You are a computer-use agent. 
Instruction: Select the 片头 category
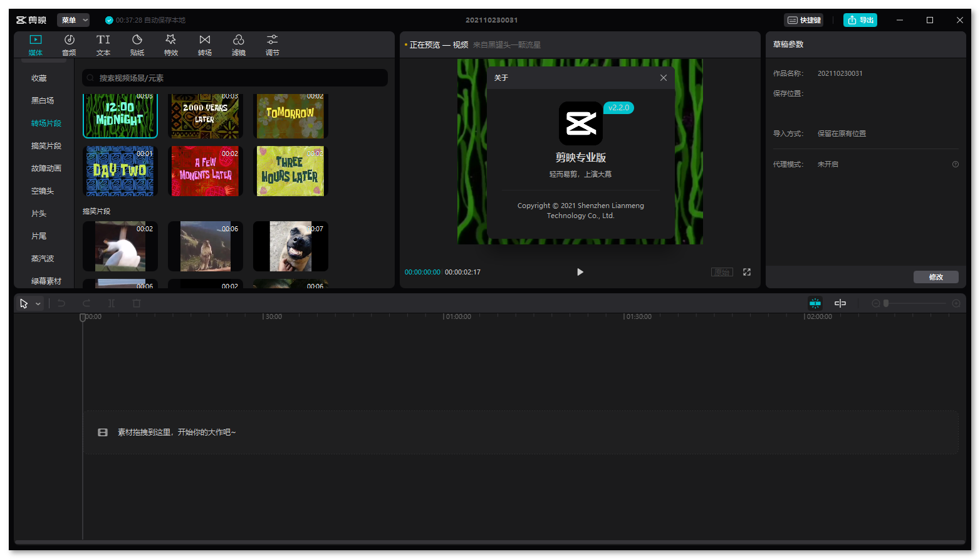[39, 214]
